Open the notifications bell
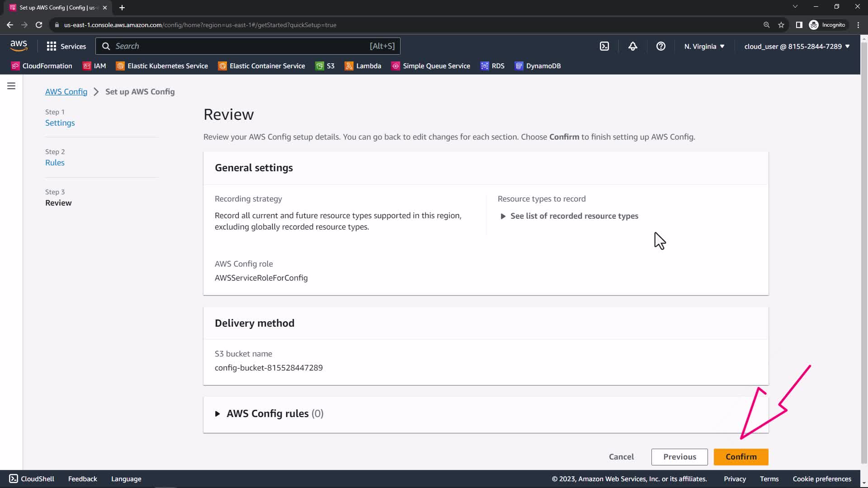The width and height of the screenshot is (868, 488). point(632,46)
